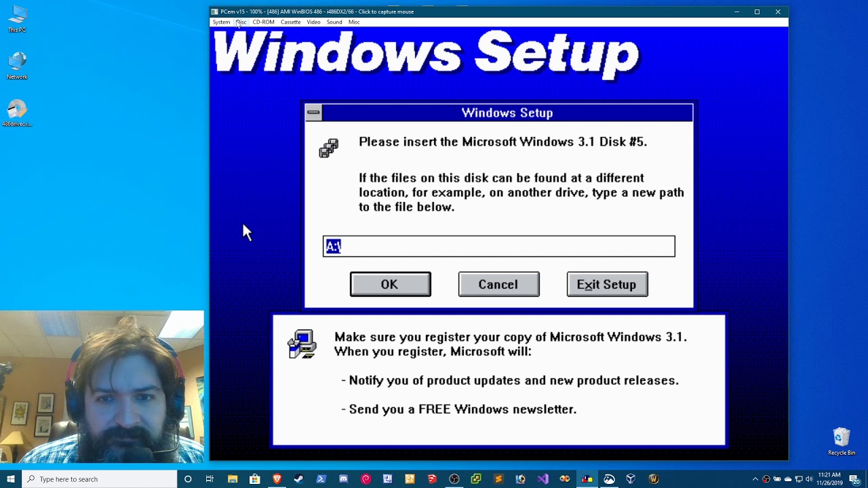Open File Explorer from taskbar
The height and width of the screenshot is (488, 868).
[233, 479]
